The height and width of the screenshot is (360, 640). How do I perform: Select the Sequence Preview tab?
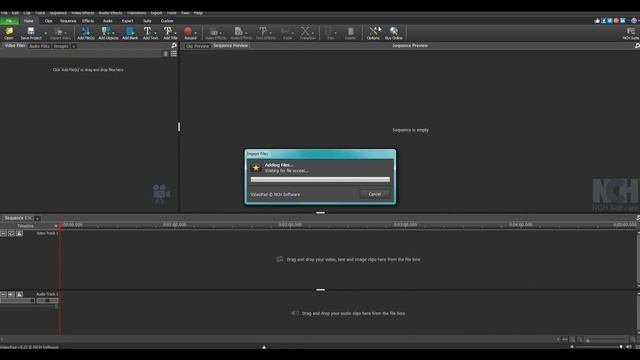tap(231, 46)
